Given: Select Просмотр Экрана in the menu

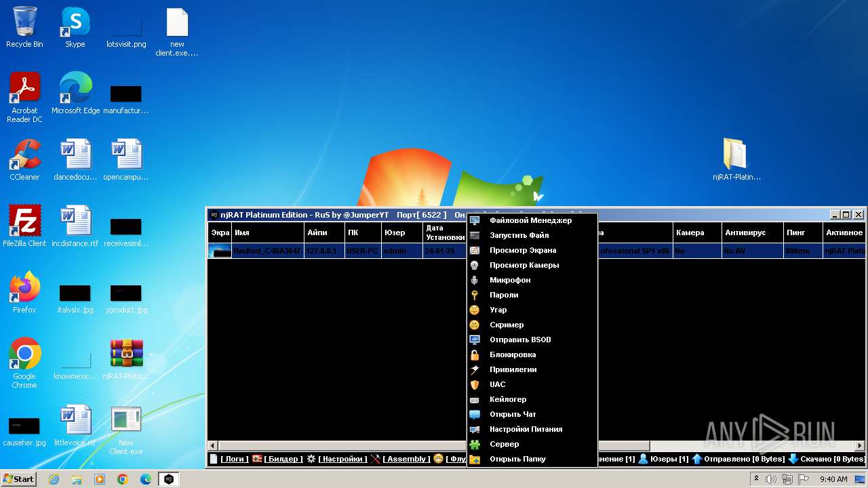Looking at the screenshot, I should [532, 250].
